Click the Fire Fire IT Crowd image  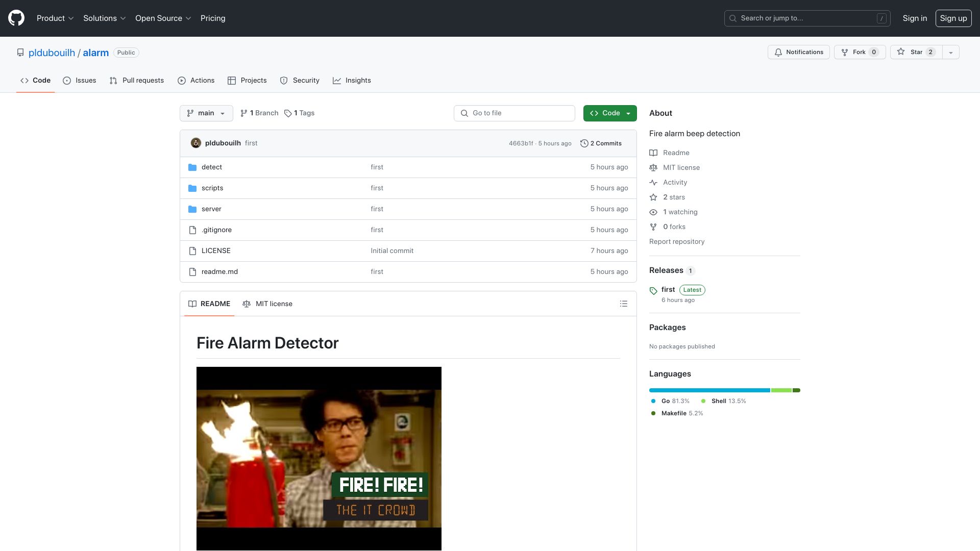pos(319,459)
